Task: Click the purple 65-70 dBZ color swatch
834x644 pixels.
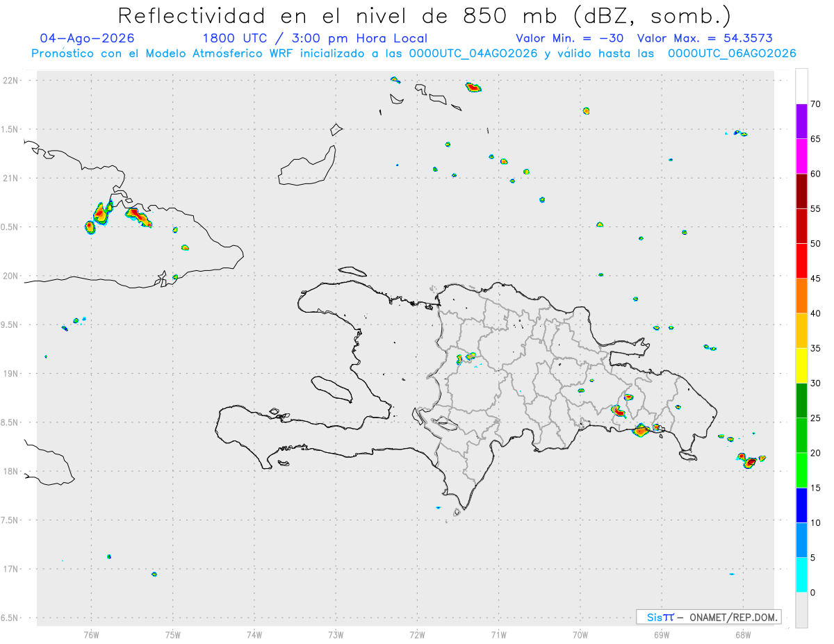Action: pos(801,122)
